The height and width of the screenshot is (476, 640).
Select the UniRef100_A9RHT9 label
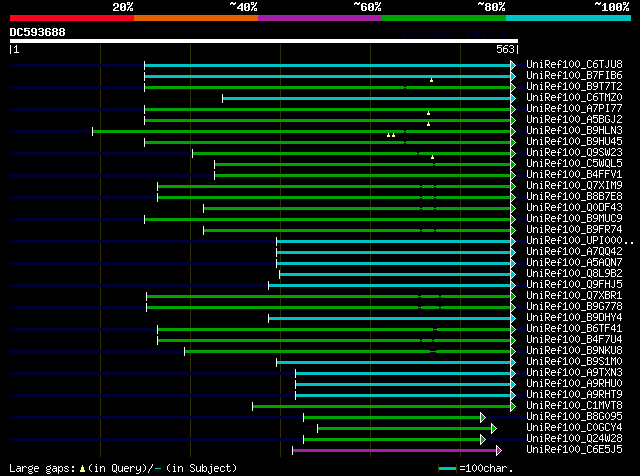click(x=574, y=395)
